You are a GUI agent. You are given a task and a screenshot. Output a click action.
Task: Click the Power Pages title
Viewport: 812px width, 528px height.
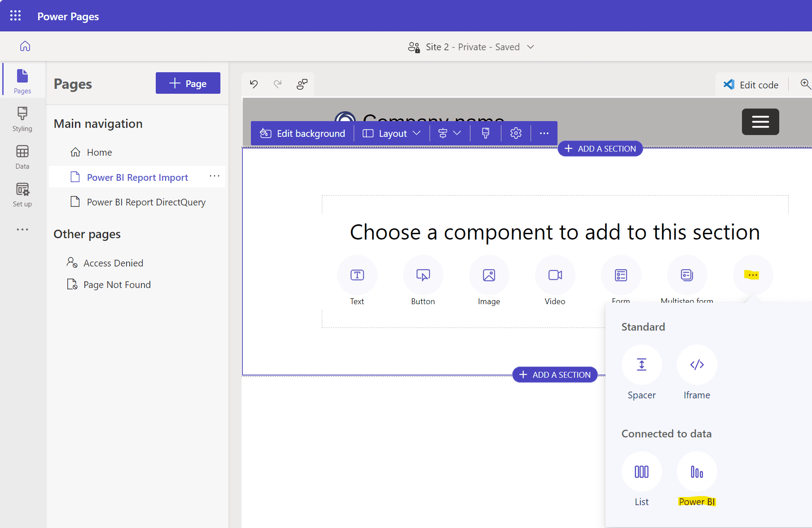pyautogui.click(x=68, y=16)
